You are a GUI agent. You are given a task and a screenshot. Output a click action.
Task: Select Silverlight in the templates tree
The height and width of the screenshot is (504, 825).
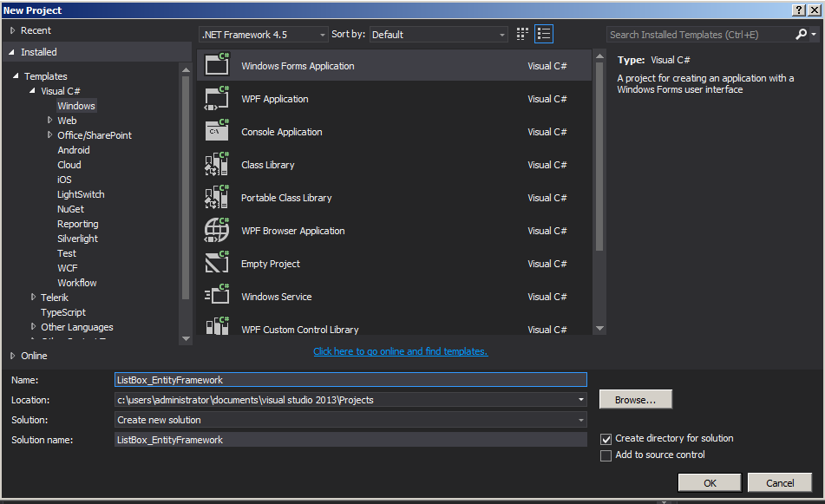77,239
